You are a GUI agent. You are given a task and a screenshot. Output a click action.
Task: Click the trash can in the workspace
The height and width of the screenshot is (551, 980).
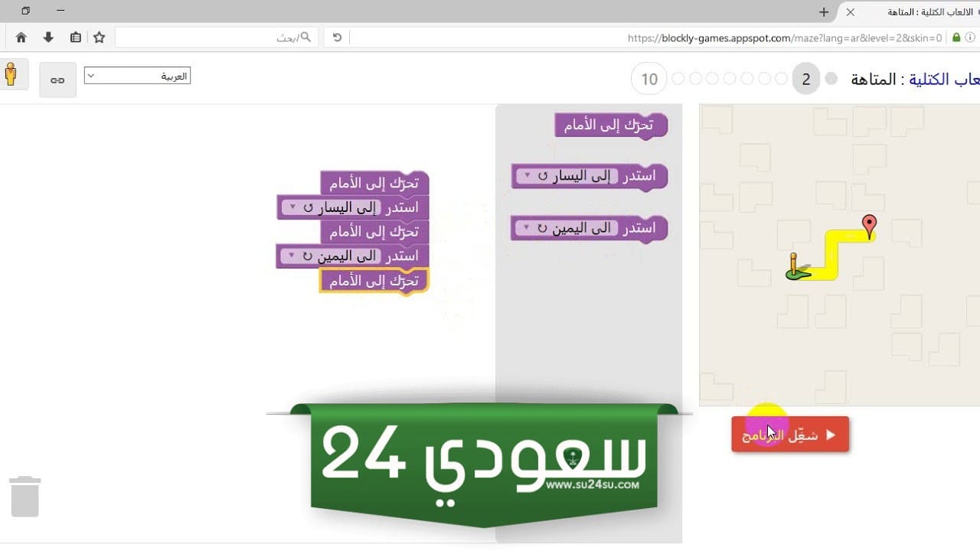click(x=24, y=496)
